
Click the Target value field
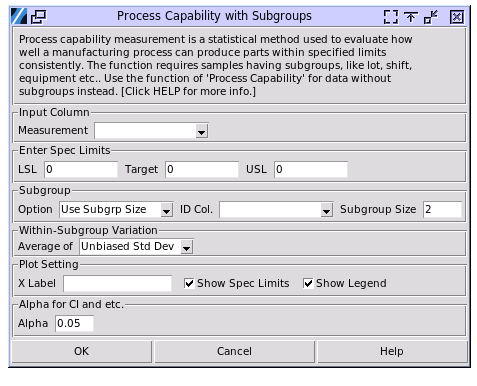tap(202, 169)
